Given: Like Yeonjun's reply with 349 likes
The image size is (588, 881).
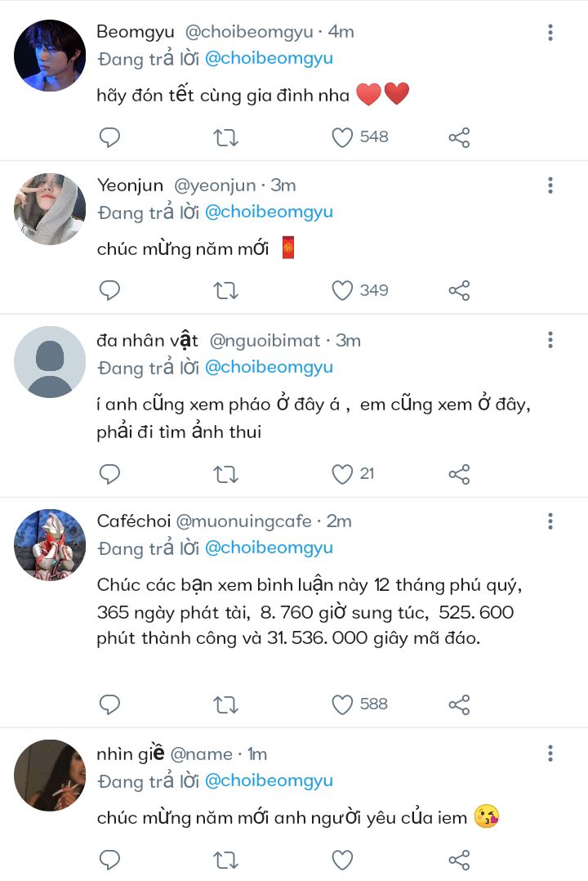Looking at the screenshot, I should [x=342, y=290].
